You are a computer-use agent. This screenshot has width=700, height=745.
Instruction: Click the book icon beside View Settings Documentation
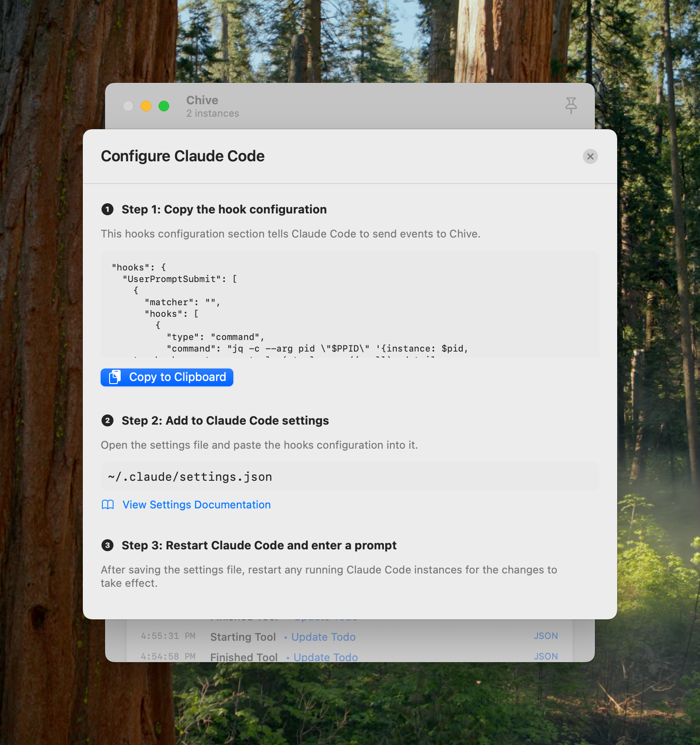point(108,505)
